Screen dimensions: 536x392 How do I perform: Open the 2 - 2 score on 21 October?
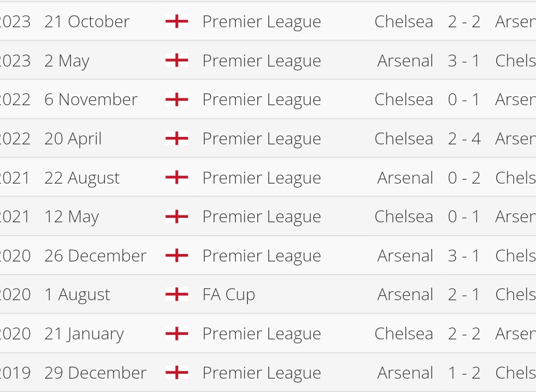coord(464,21)
